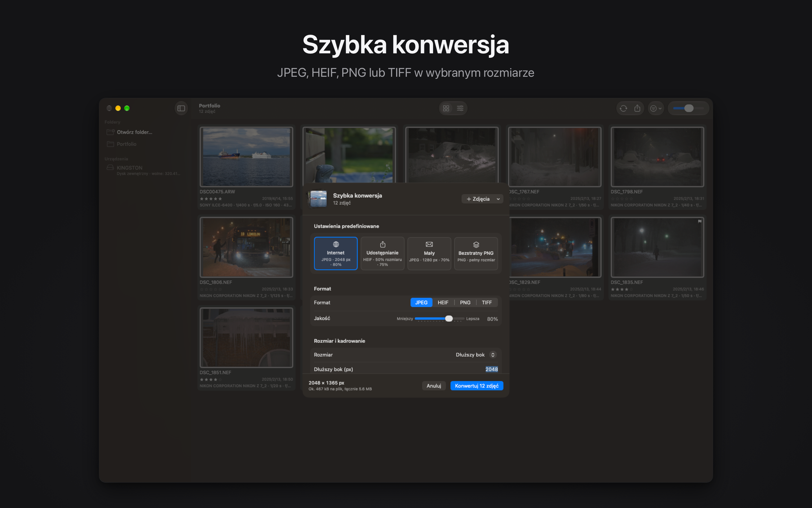Choose JPEG format segment
Image resolution: width=812 pixels, height=508 pixels.
pos(421,302)
